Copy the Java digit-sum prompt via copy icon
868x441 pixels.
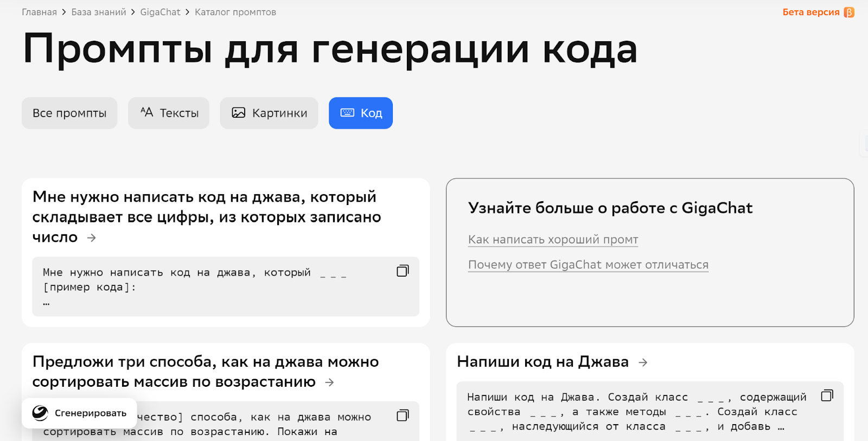point(403,271)
